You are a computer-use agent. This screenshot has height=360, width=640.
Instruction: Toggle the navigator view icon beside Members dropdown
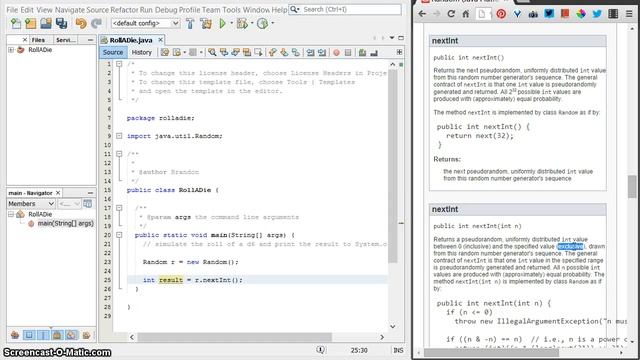pos(88,203)
